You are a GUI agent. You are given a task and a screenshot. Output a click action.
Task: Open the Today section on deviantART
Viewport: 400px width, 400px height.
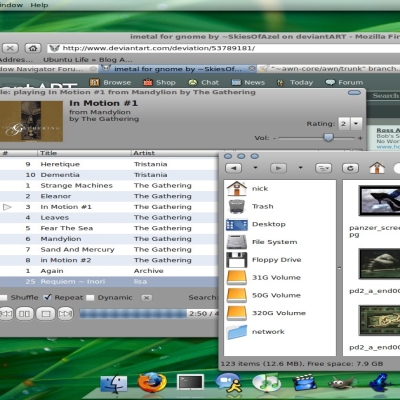pos(295,82)
